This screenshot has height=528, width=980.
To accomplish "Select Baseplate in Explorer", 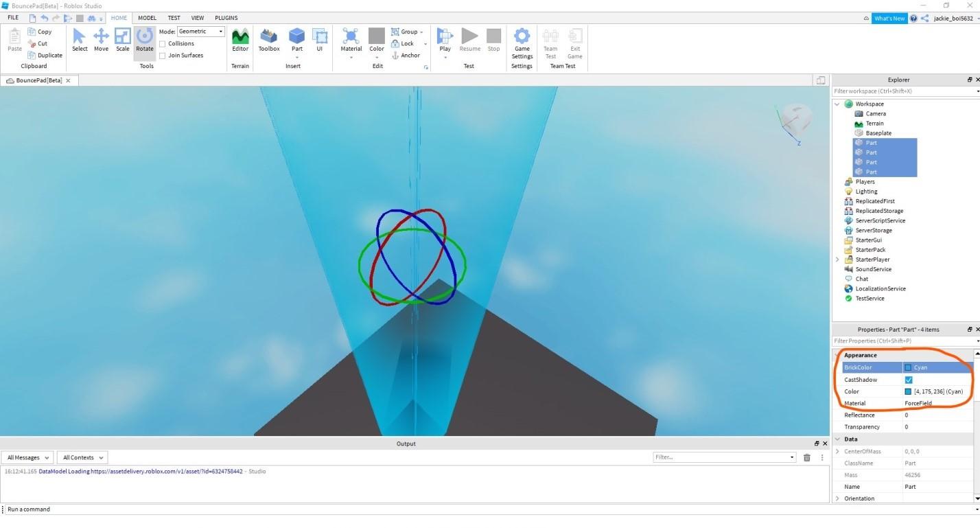I will click(878, 133).
